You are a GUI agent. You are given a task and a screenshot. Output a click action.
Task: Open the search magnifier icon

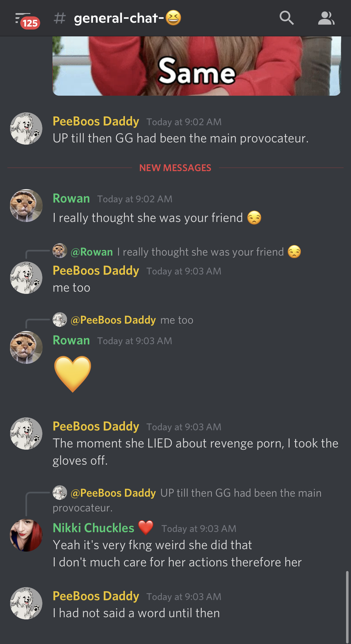point(286,18)
